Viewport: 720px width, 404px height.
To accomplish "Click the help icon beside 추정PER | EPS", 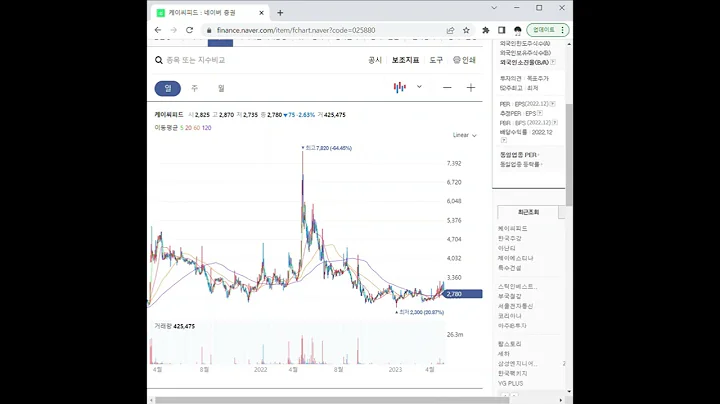I will (540, 113).
